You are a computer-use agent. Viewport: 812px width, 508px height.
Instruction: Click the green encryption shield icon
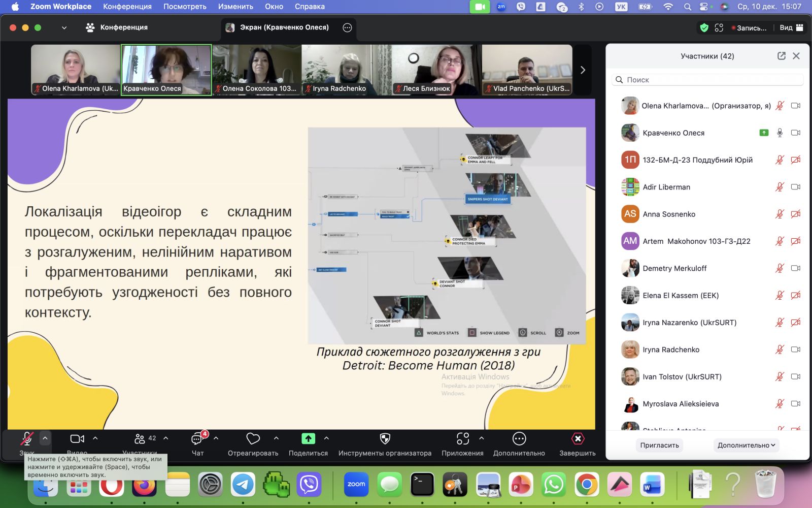coord(704,28)
